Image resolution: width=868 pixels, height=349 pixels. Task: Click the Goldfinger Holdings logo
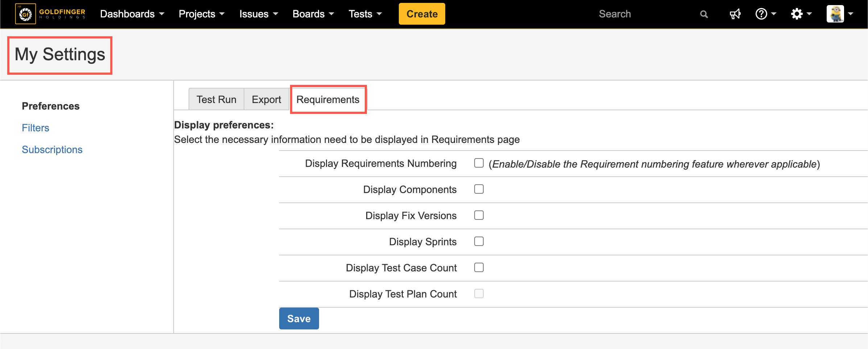tap(50, 14)
